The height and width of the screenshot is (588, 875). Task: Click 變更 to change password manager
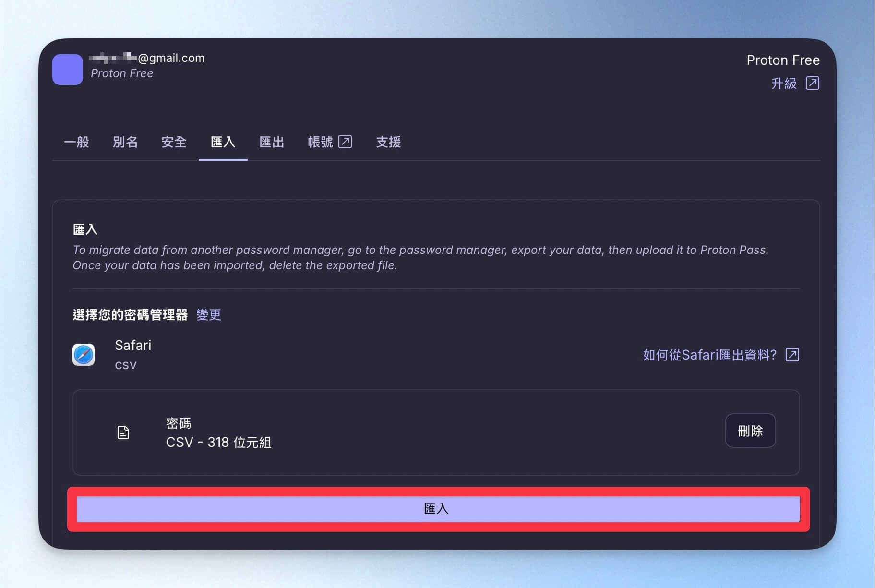[x=209, y=315]
